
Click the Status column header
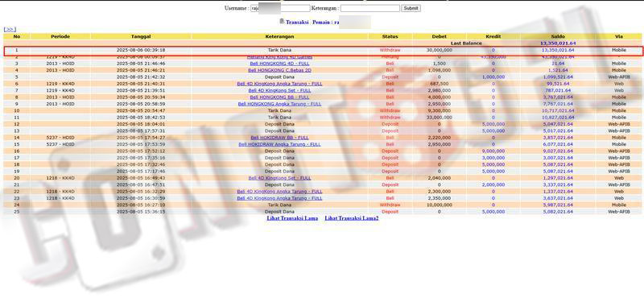(x=390, y=36)
